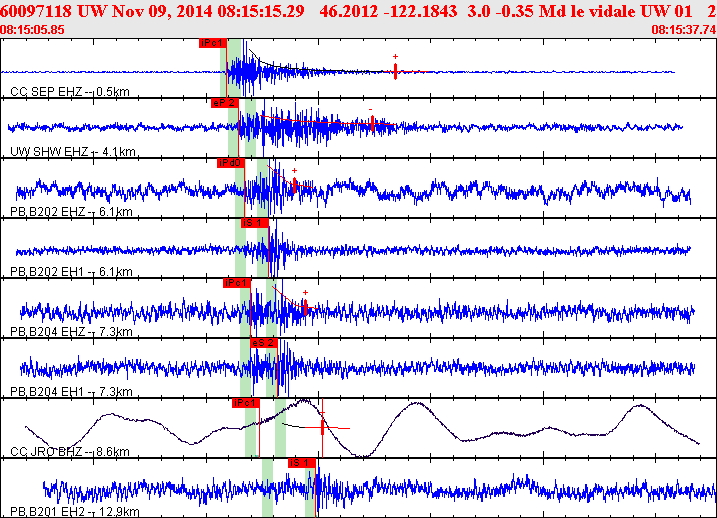Click the coda duration bar on PB B202 EHZ
The image size is (717, 518).
(294, 185)
